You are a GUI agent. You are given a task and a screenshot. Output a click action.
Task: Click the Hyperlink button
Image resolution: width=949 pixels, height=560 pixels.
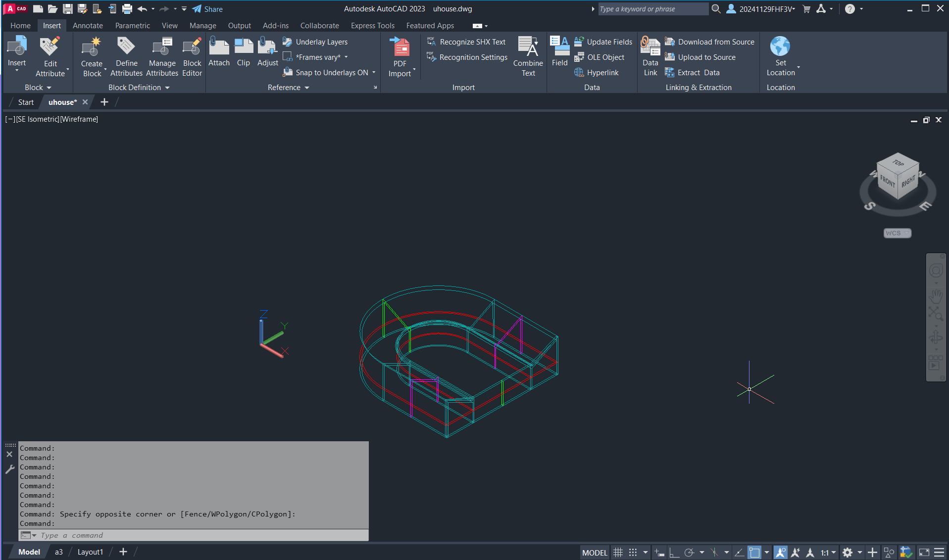click(x=602, y=73)
